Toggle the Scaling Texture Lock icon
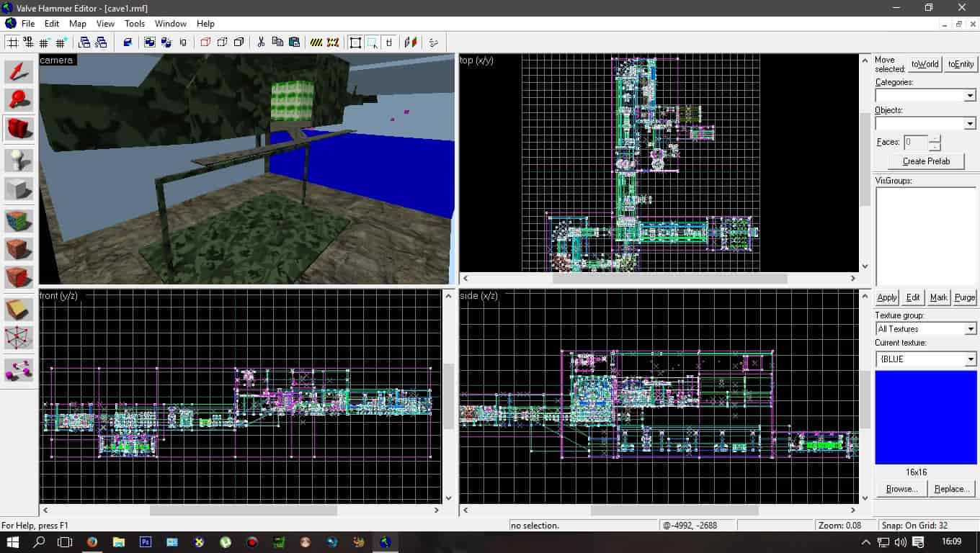The height and width of the screenshot is (553, 980). [x=411, y=42]
